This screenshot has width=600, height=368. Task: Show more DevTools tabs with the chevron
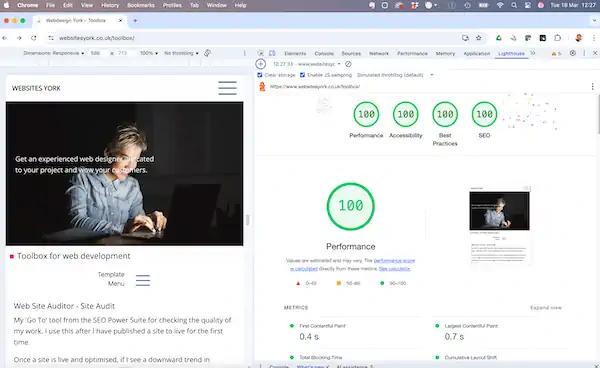click(533, 53)
